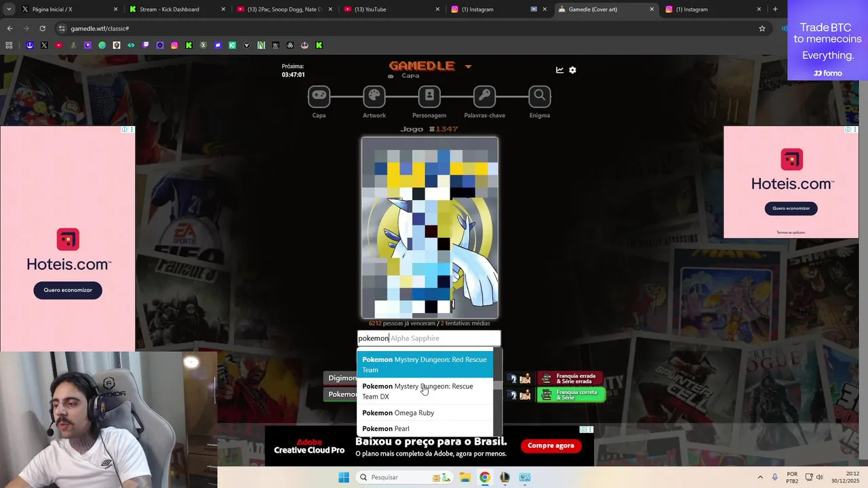Select the Artwork palette mode icon
The image size is (868, 488).
tap(374, 96)
